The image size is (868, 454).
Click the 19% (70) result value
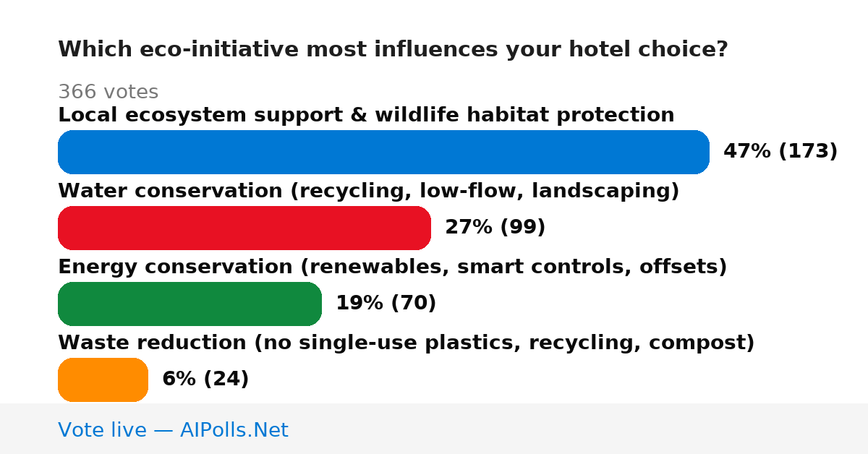(386, 304)
